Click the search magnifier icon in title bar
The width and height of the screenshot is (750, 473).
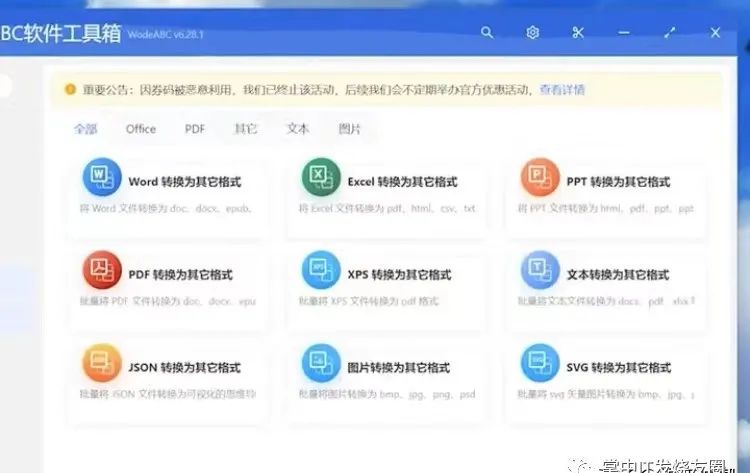tap(487, 33)
